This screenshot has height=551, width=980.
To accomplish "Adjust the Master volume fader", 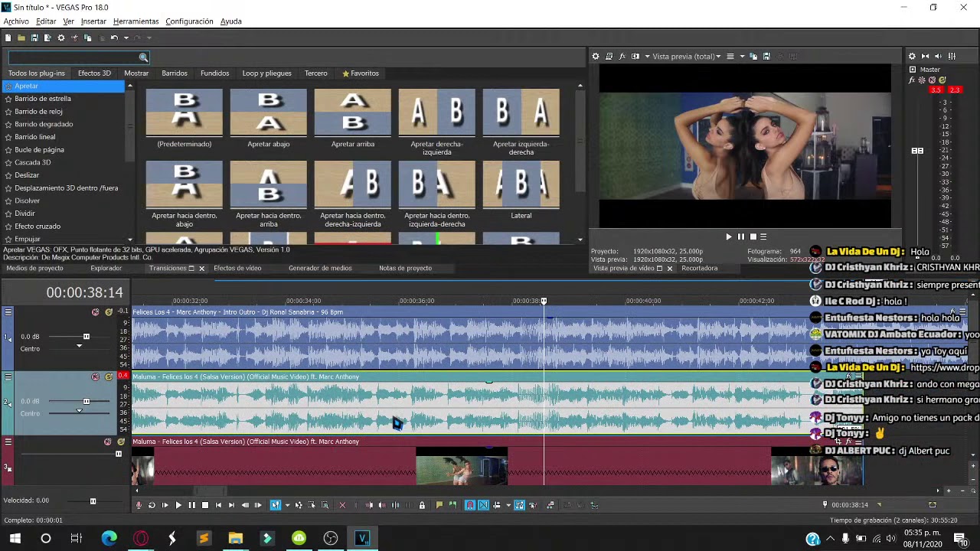I will click(x=917, y=151).
